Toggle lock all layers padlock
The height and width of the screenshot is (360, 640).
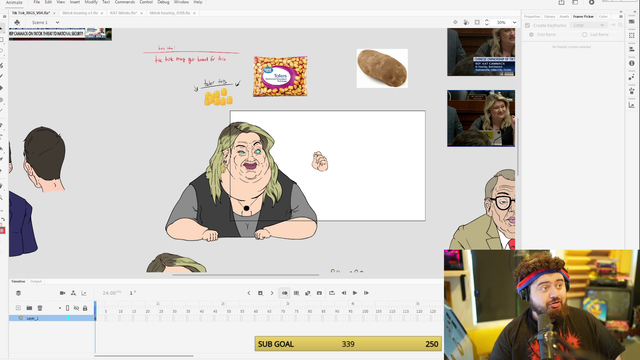[x=85, y=308]
